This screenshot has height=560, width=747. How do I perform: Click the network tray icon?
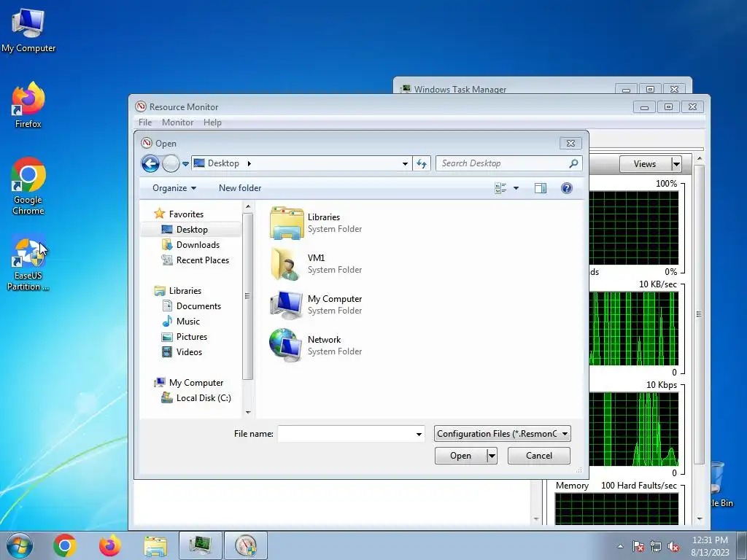pos(656,546)
